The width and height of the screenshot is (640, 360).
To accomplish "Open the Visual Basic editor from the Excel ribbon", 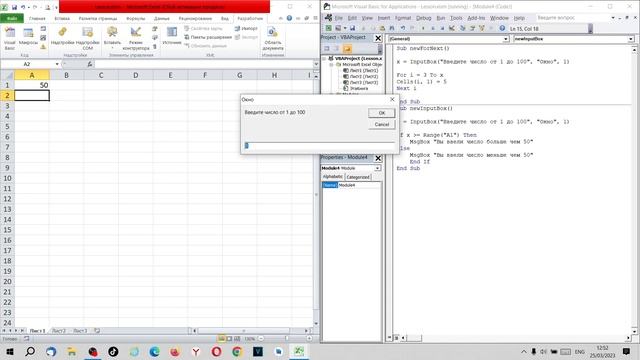I will click(x=9, y=38).
